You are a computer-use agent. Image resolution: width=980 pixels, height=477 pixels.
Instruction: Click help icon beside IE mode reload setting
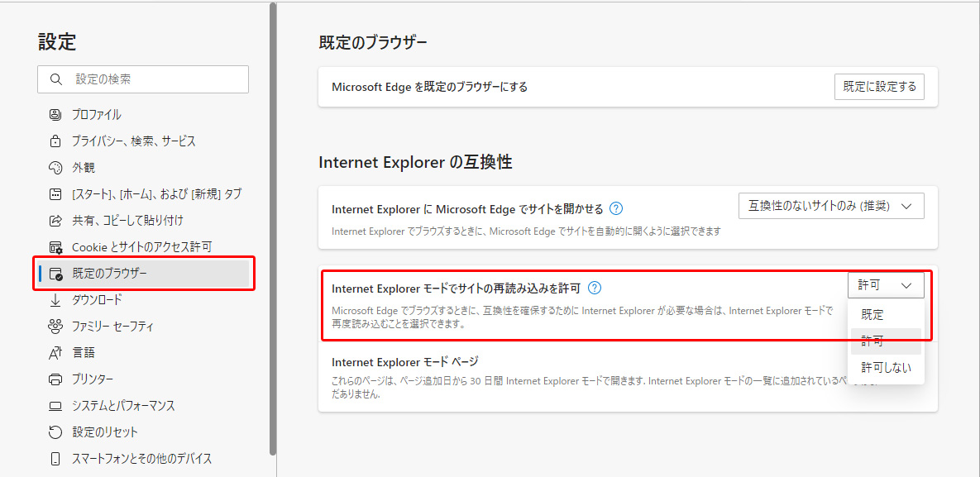pos(594,289)
